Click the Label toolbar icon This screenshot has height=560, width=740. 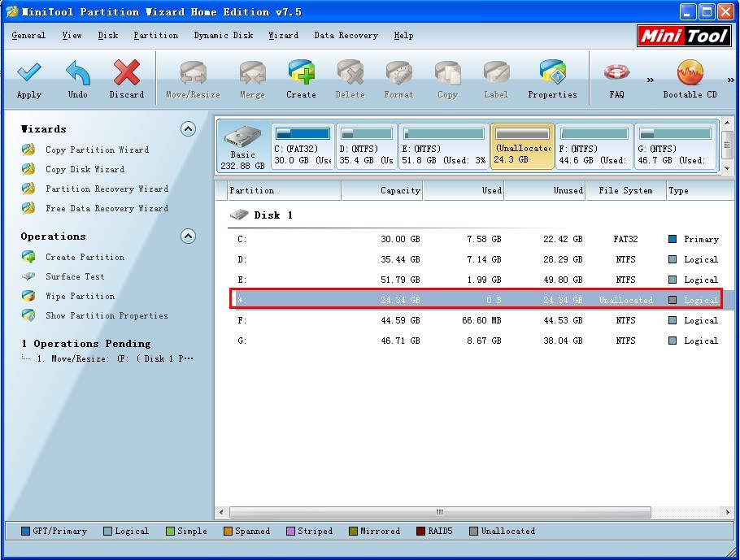pos(497,80)
